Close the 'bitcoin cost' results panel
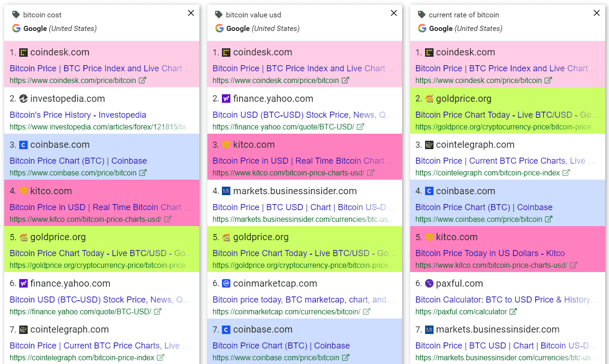This screenshot has width=609, height=364. [191, 13]
